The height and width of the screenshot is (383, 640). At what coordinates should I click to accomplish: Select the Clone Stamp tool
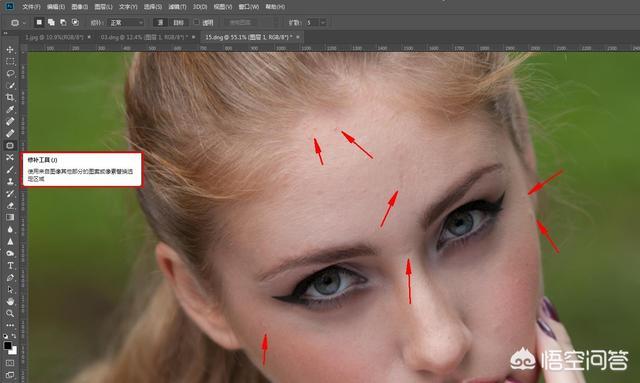[10, 181]
